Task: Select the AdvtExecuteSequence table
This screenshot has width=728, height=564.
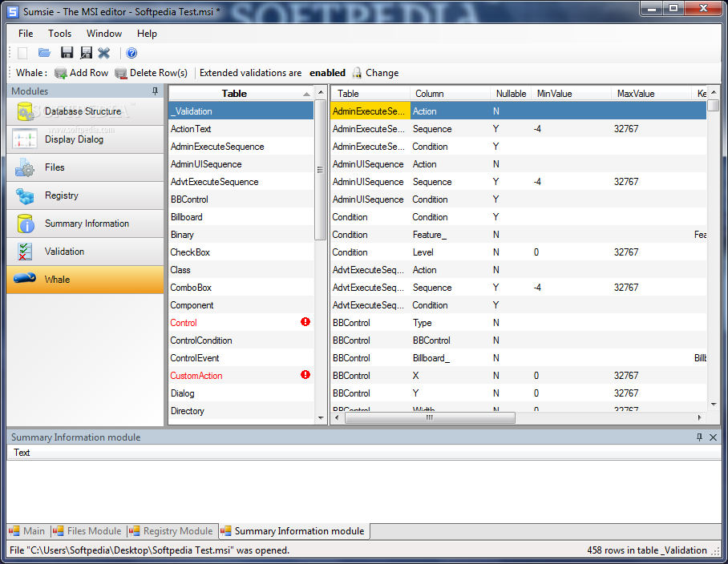Action: (241, 182)
